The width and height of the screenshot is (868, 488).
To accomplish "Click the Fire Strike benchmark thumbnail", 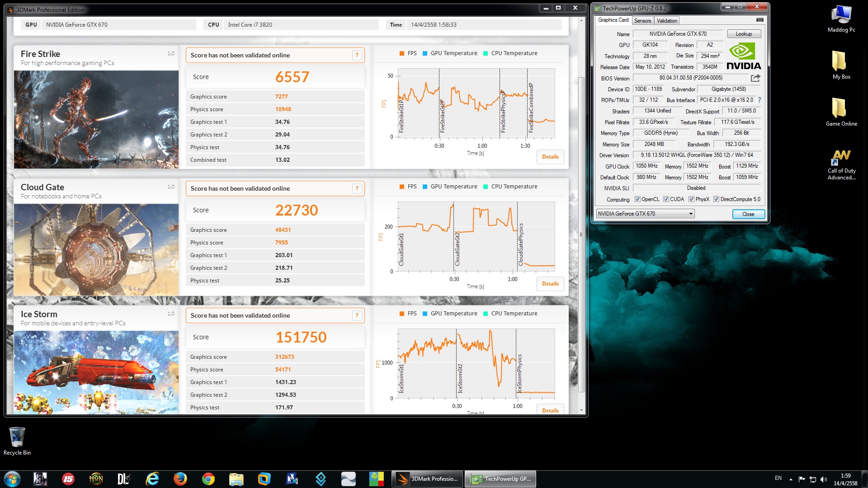I will pyautogui.click(x=96, y=119).
